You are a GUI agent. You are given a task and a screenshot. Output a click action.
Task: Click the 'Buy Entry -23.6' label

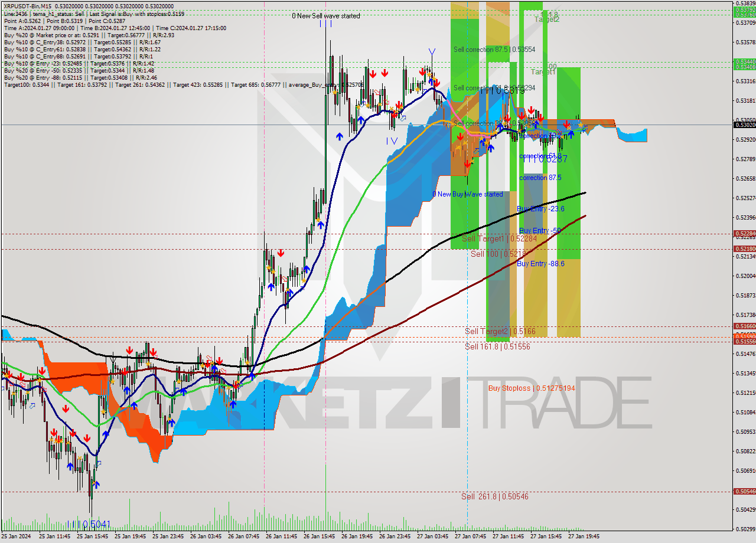[x=540, y=209]
